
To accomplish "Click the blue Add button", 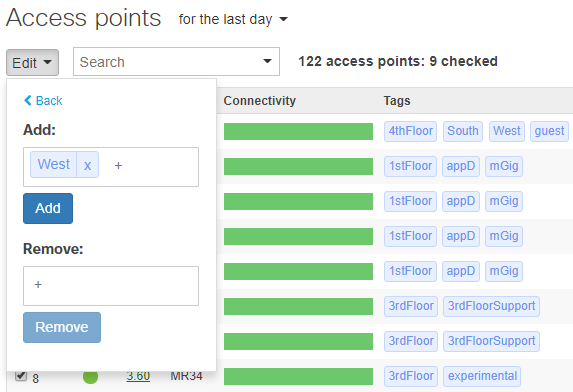I will 48,208.
